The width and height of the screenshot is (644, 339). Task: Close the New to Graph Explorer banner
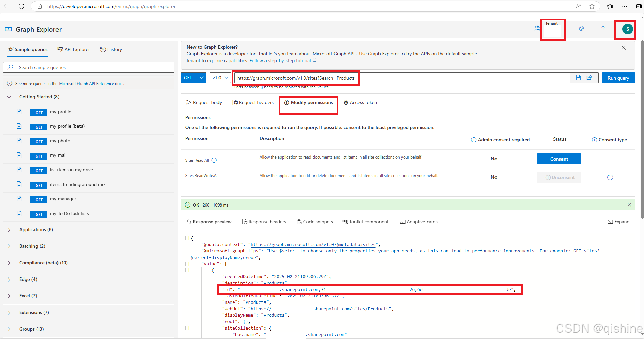(x=624, y=48)
